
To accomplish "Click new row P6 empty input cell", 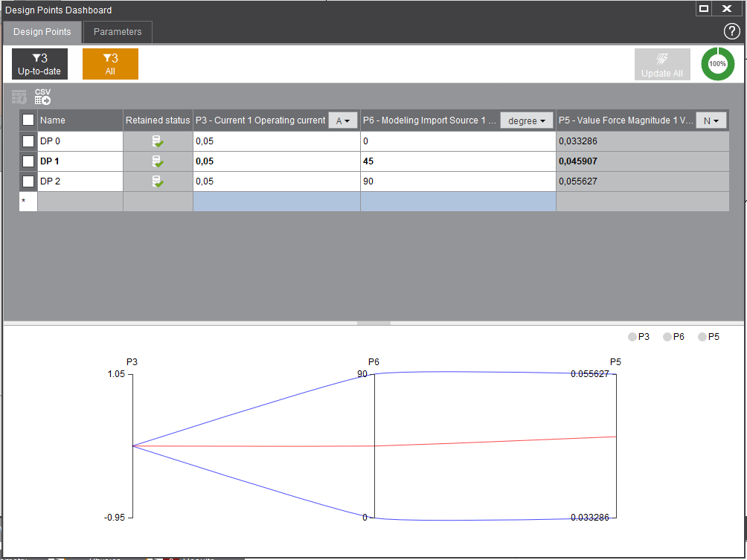I will 458,202.
